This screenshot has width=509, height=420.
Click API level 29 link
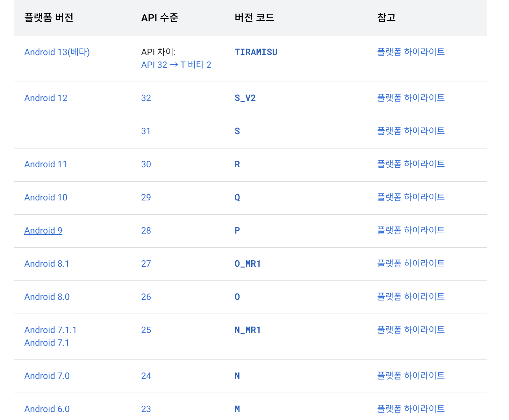click(x=146, y=197)
